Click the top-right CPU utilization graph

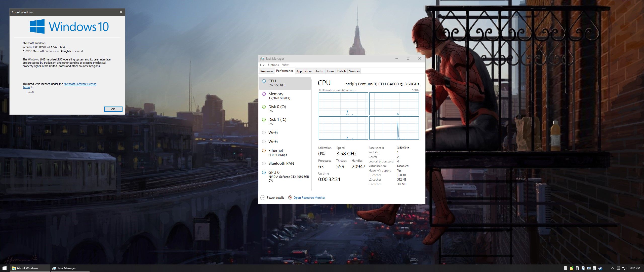click(394, 104)
